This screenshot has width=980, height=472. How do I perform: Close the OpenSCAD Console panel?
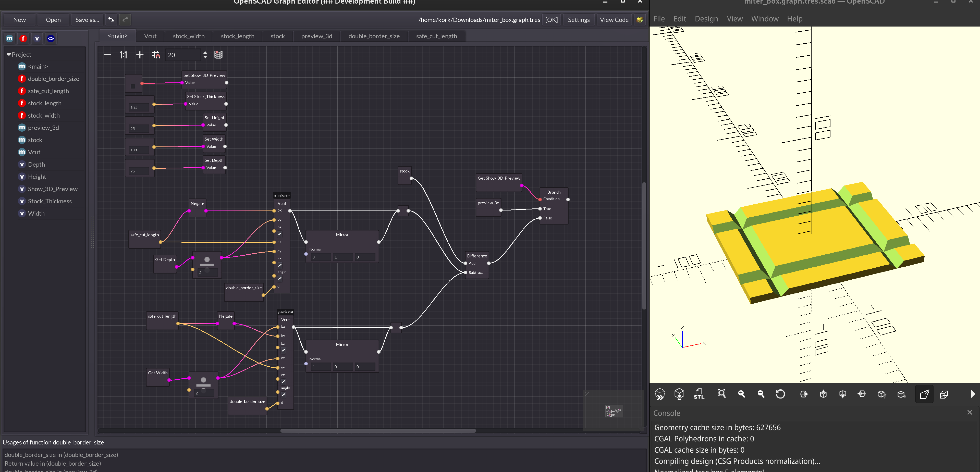pyautogui.click(x=969, y=412)
